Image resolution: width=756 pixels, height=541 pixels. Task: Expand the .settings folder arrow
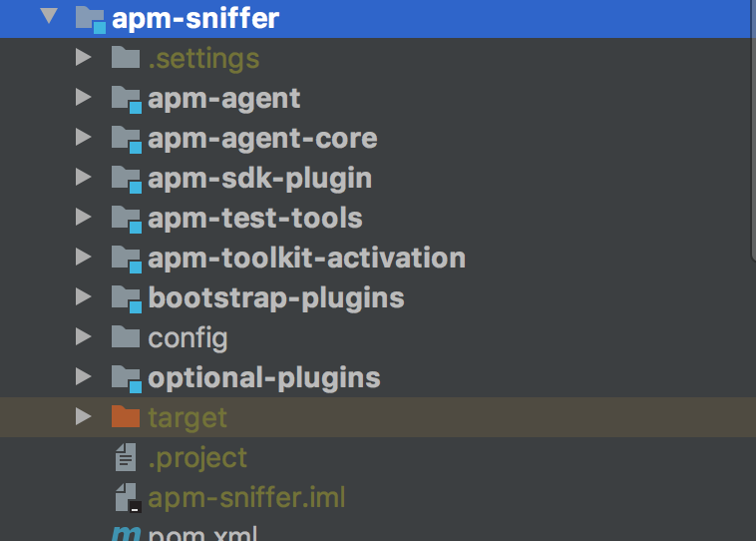click(x=84, y=58)
